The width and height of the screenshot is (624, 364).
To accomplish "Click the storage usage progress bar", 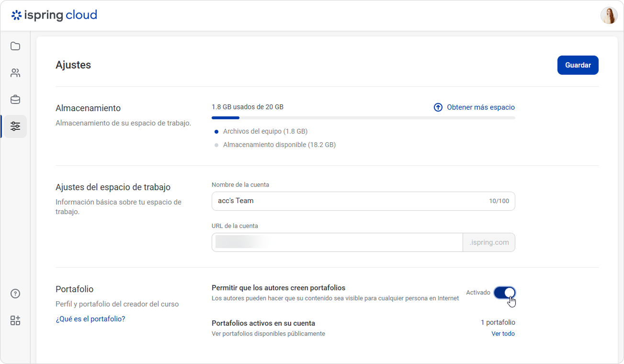I will (x=363, y=118).
